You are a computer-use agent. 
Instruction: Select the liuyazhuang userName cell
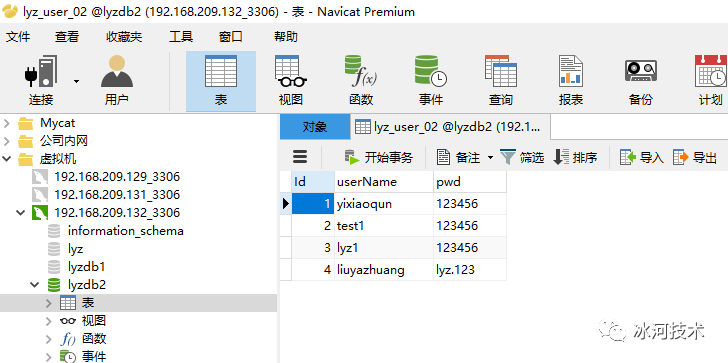(384, 269)
